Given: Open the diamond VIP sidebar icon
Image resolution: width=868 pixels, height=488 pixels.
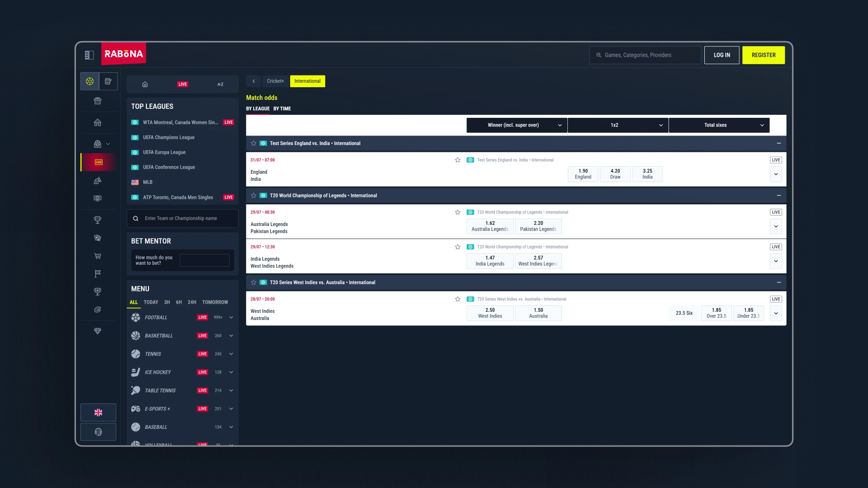Looking at the screenshot, I should [x=98, y=331].
